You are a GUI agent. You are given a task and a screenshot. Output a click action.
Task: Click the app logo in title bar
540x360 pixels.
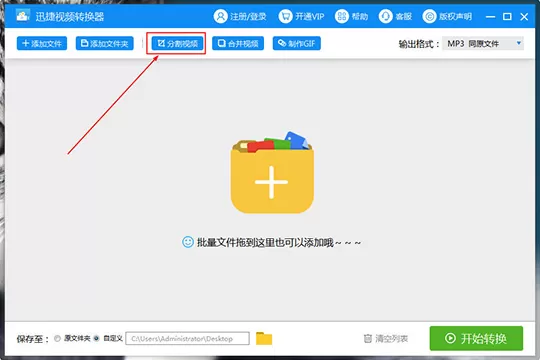[23, 16]
